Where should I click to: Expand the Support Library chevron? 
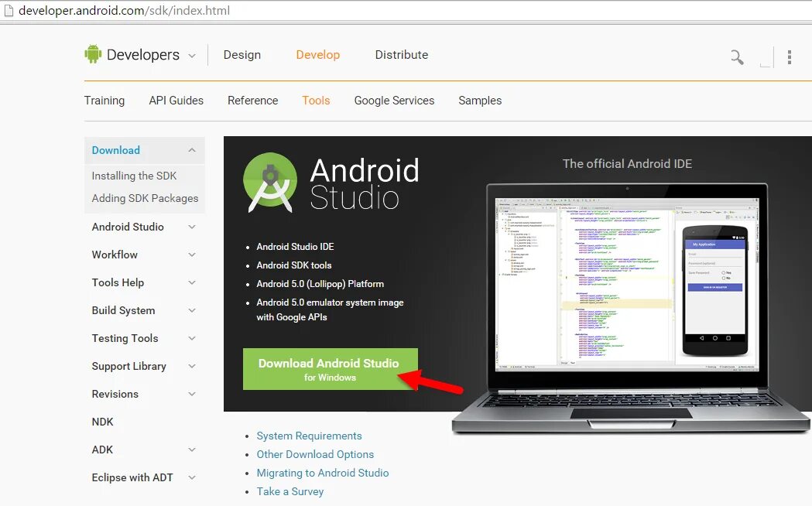[x=192, y=366]
